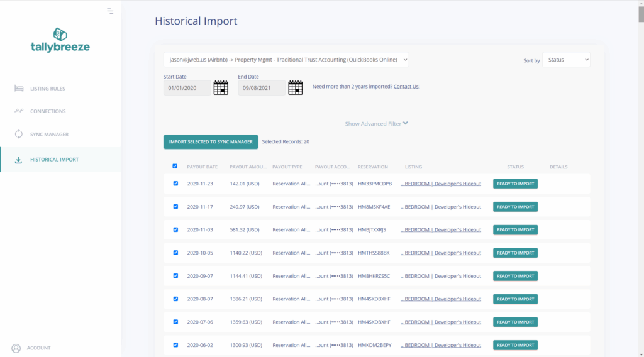Click the Account user icon
Viewport: 644px width, 357px height.
click(x=16, y=348)
